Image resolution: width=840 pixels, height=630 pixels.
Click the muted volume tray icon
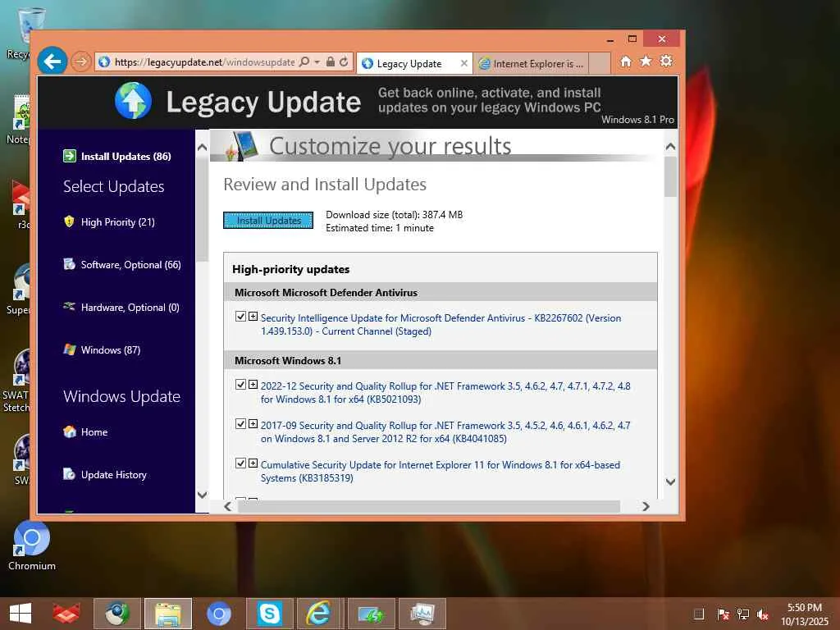click(x=763, y=614)
